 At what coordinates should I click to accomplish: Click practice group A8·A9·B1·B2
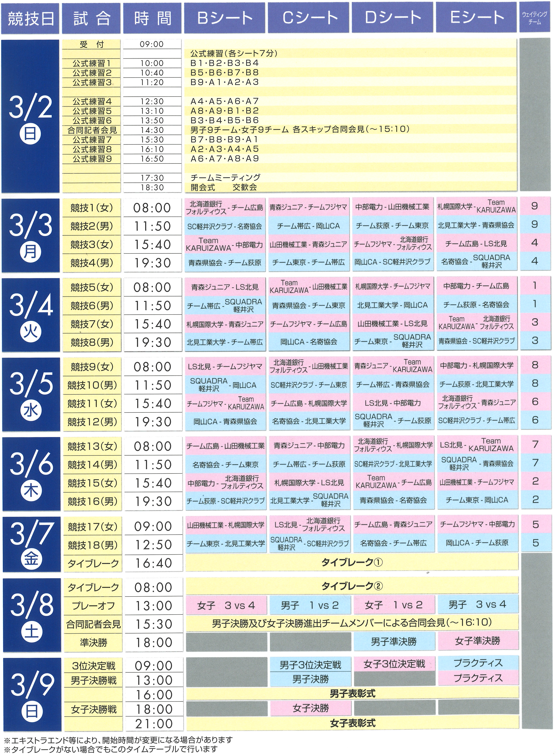(x=224, y=111)
